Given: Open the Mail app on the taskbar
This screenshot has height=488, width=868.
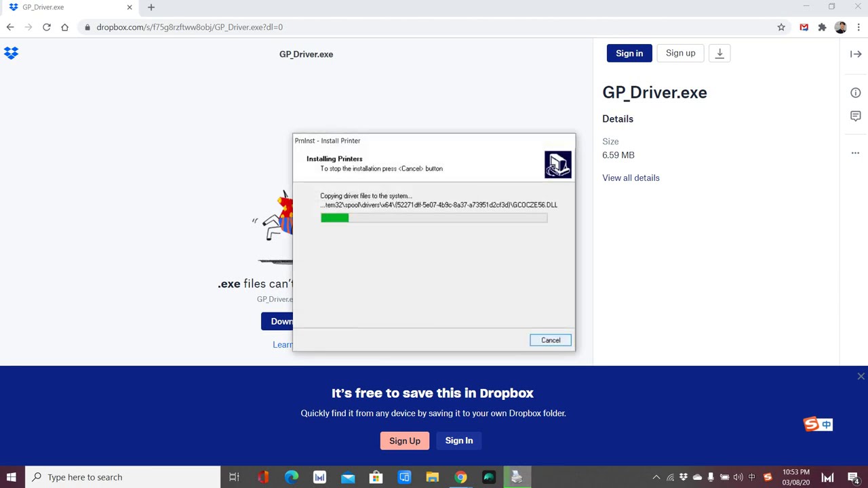Looking at the screenshot, I should pyautogui.click(x=348, y=477).
